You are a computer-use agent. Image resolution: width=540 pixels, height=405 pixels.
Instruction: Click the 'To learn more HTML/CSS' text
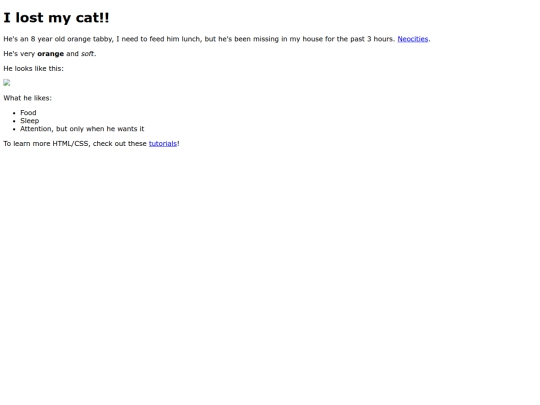click(47, 144)
